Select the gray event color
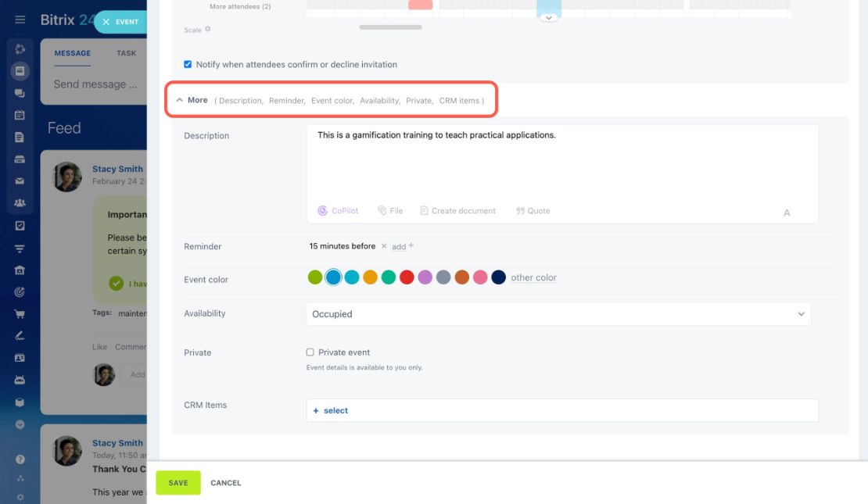 click(443, 277)
